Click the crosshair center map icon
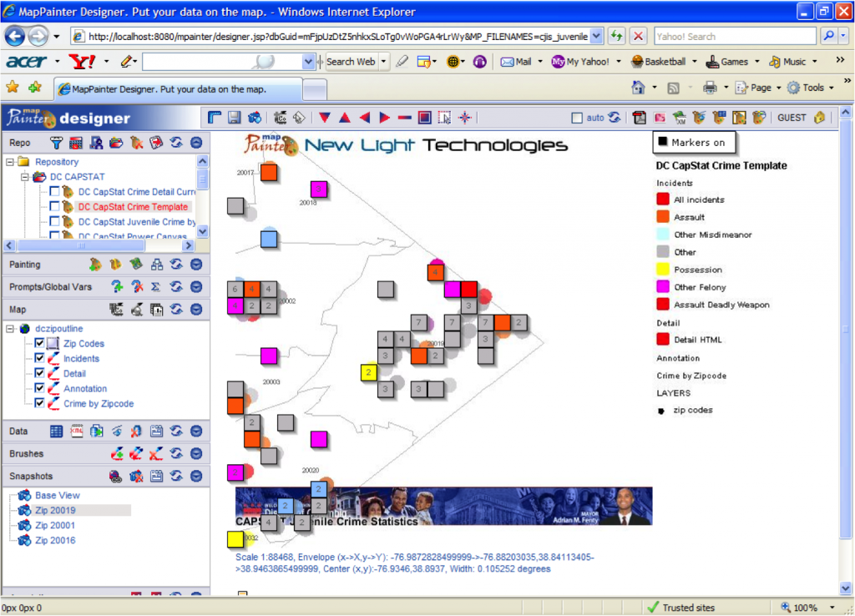The image size is (855, 616). click(x=465, y=118)
